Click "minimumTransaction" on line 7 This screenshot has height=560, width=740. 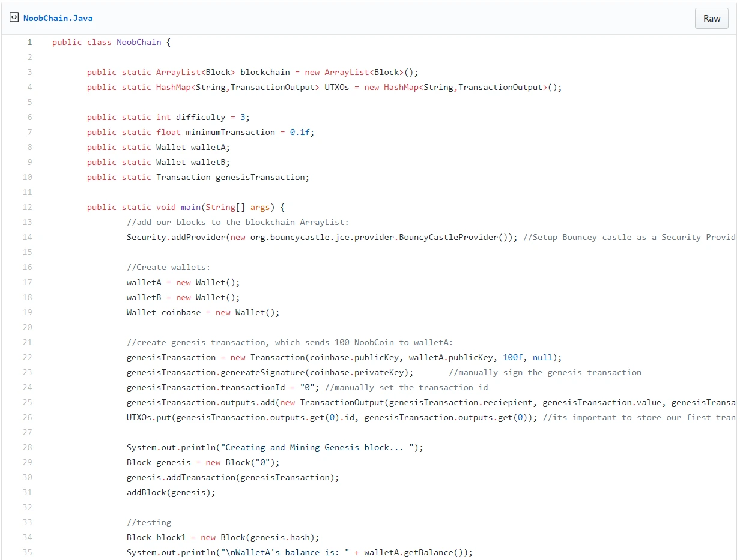coord(231,132)
